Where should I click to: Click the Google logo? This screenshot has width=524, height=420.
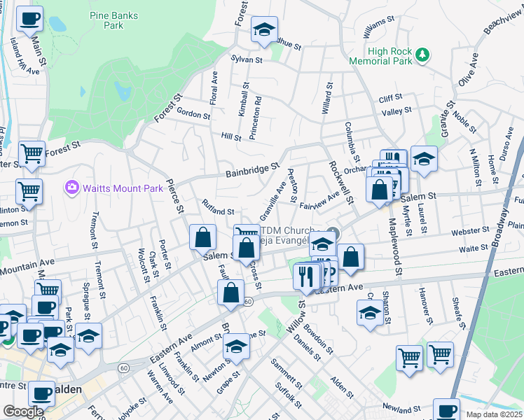[23, 412]
